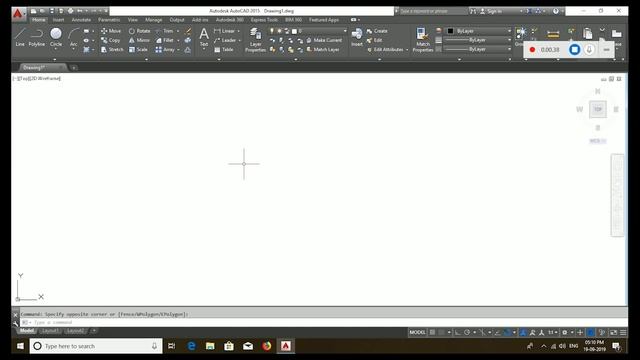Open Layer Properties manager
640x360 pixels.
pos(256,40)
